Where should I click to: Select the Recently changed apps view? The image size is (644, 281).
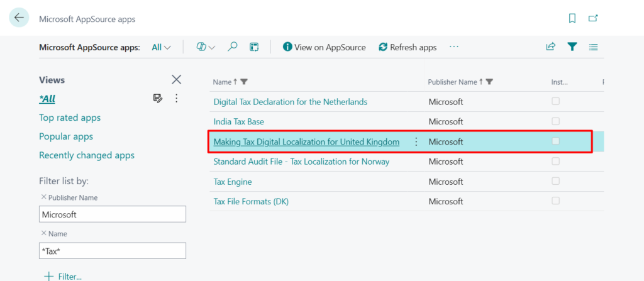point(87,155)
